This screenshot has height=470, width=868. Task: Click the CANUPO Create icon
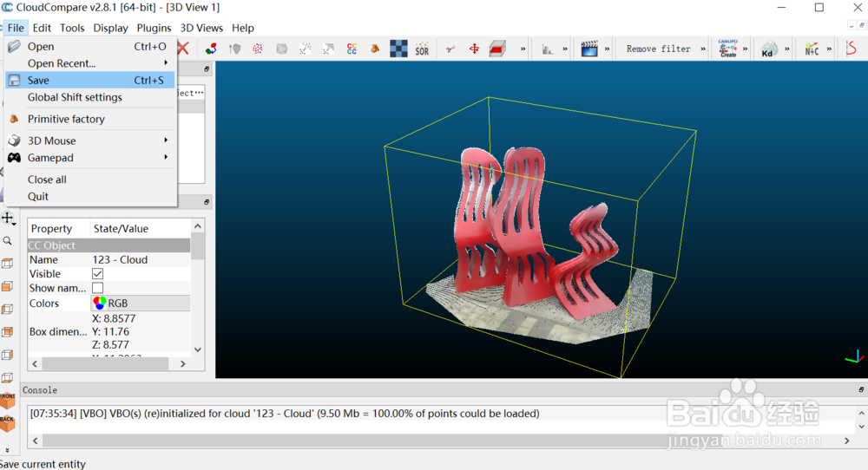(x=727, y=49)
